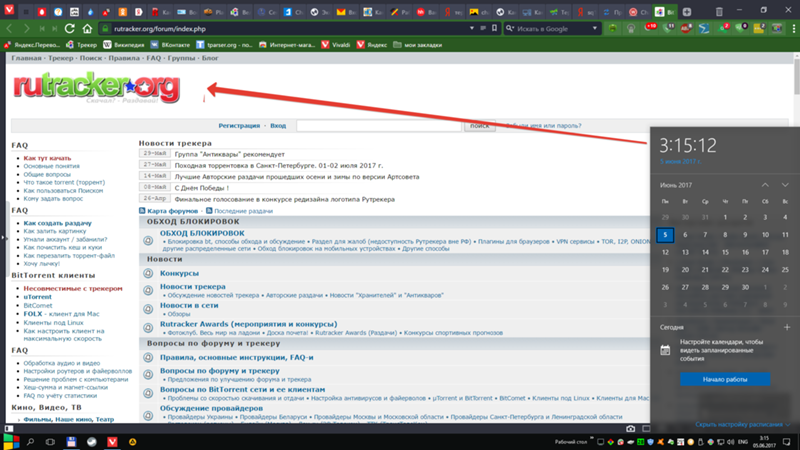Screen dimensions: 800x450
Task: Toggle tab tiling in status bar
Action: [646, 429]
